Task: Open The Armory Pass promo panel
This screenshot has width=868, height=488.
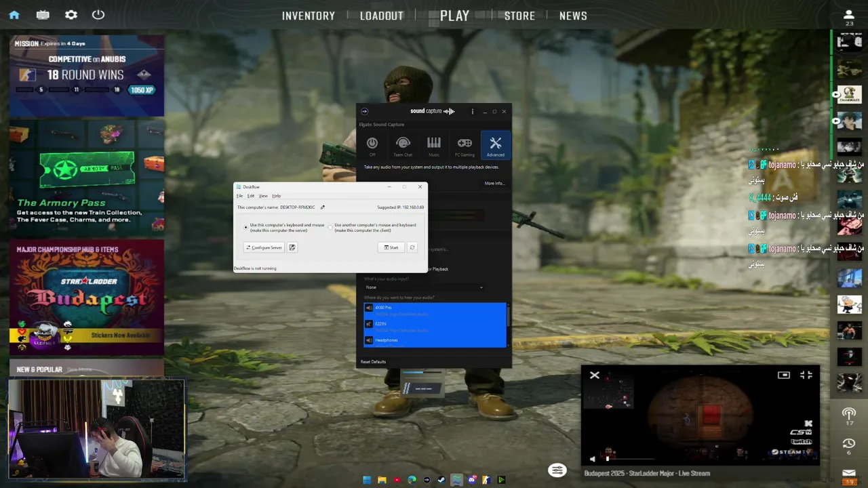Action: [87, 178]
